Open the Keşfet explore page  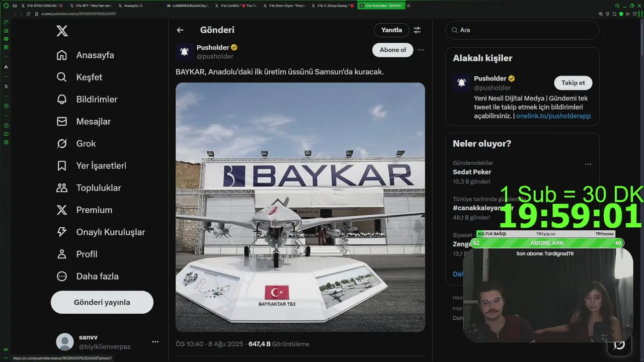79,77
